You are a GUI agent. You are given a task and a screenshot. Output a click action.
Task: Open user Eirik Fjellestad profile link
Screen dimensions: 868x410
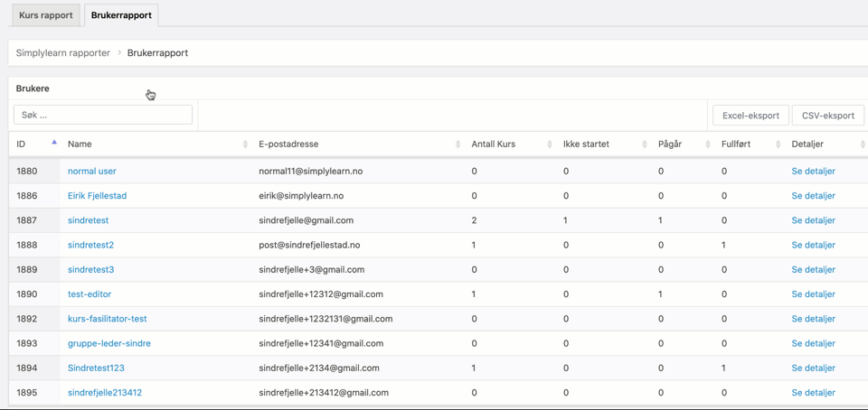point(97,196)
